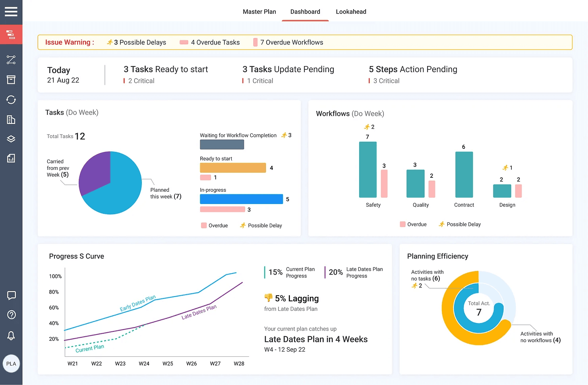Open the help question mark icon
Screen dimensions: 588x385
point(11,315)
